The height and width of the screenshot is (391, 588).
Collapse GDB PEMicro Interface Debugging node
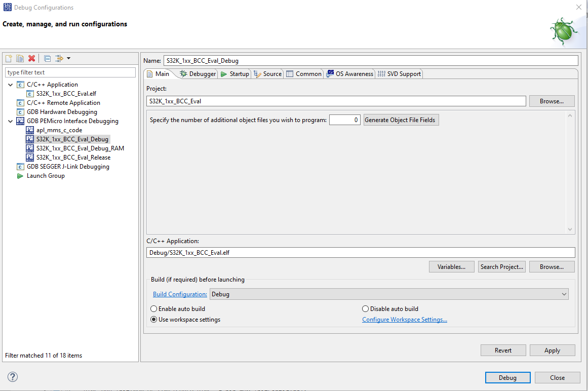[11, 121]
